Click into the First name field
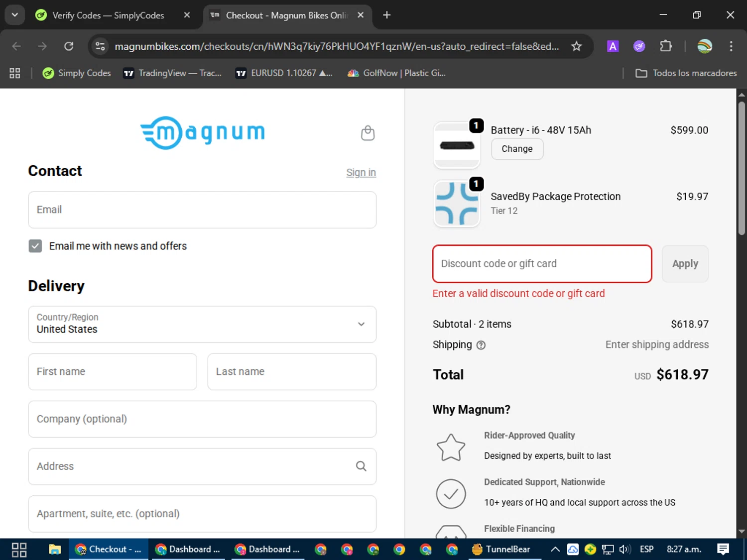The width and height of the screenshot is (747, 560). (113, 372)
